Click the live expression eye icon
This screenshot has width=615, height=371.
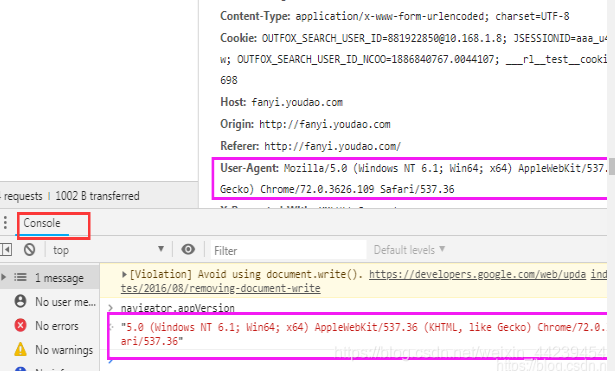[x=188, y=249]
